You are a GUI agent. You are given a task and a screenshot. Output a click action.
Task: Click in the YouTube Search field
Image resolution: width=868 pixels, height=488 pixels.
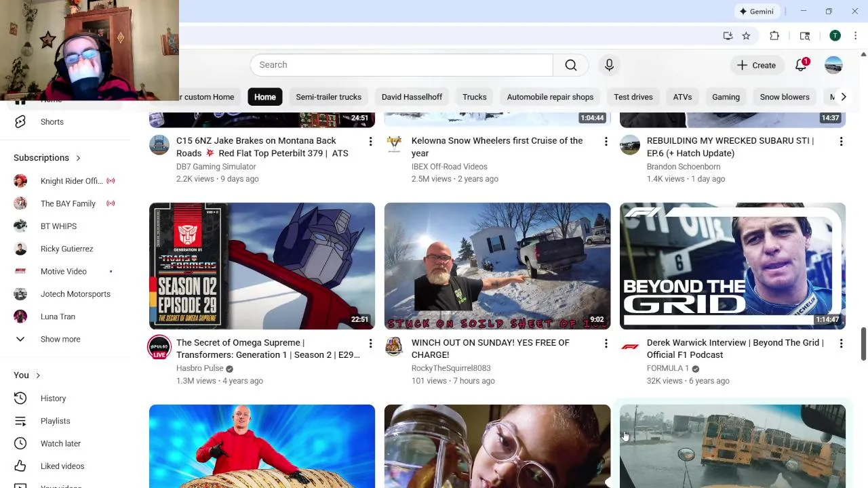pyautogui.click(x=401, y=65)
